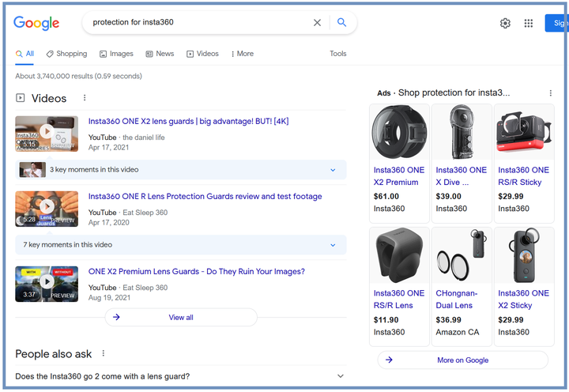Click the About 3,740,000 results text

[x=78, y=76]
